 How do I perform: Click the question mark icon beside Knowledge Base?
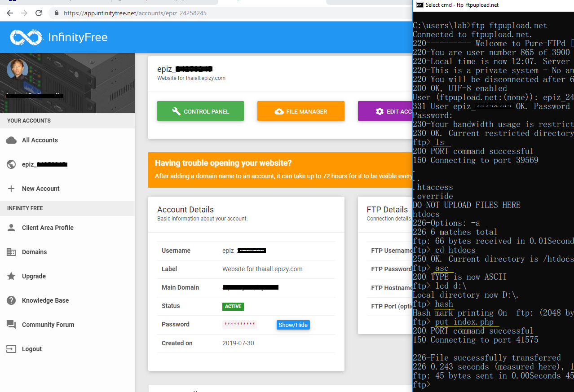pyautogui.click(x=11, y=300)
